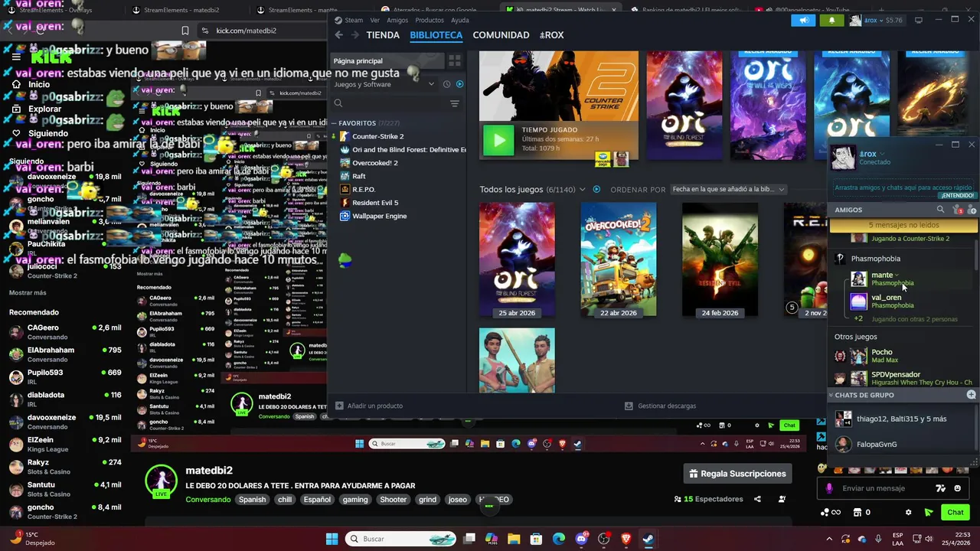The image size is (980, 551).
Task: Open Ayuda menu in Steam
Action: tap(460, 20)
